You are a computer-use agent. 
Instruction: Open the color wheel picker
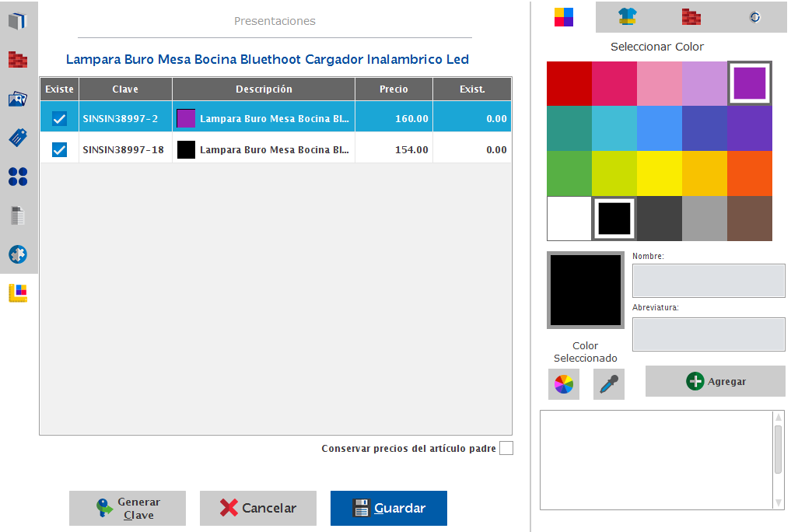coord(563,384)
